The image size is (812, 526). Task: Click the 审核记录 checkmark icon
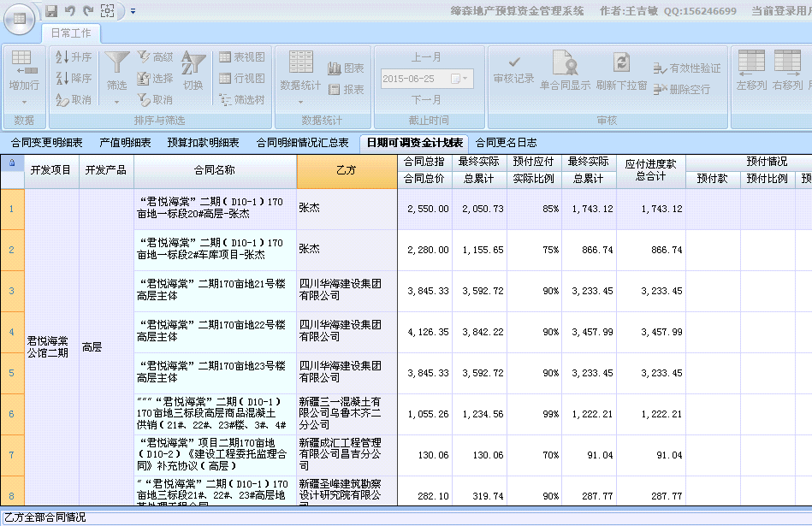[x=513, y=62]
